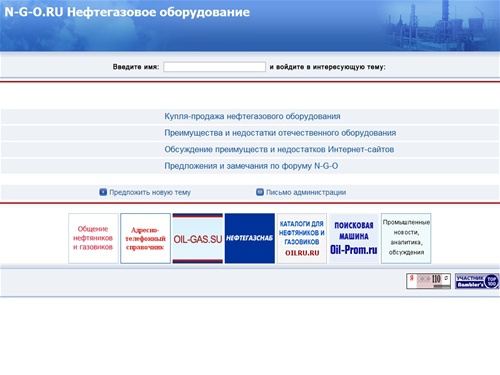Click the name input field
The image size is (500, 375).
(x=214, y=67)
